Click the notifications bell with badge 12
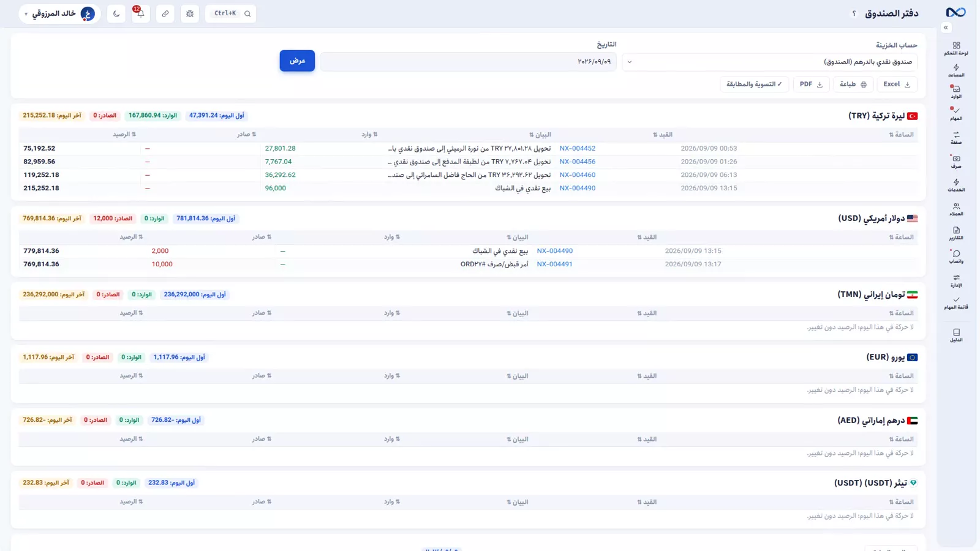Image resolution: width=980 pixels, height=551 pixels. (140, 13)
